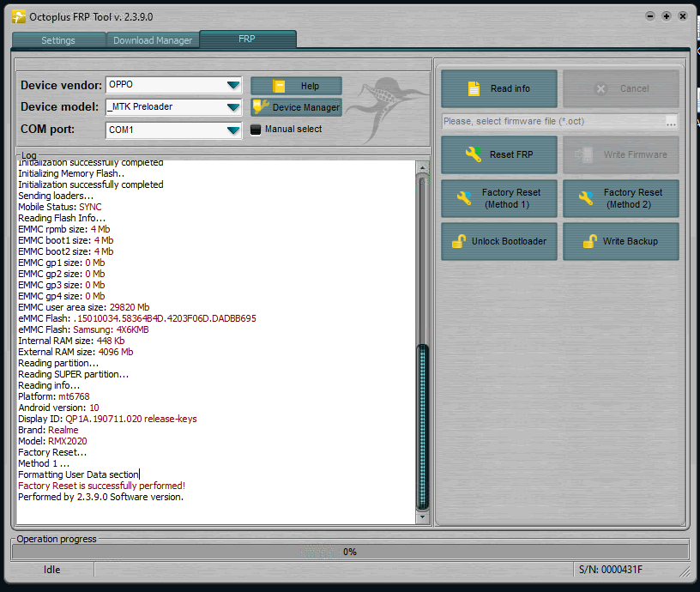The width and height of the screenshot is (700, 592).
Task: Click the Write Backup padlock icon
Action: pos(589,241)
